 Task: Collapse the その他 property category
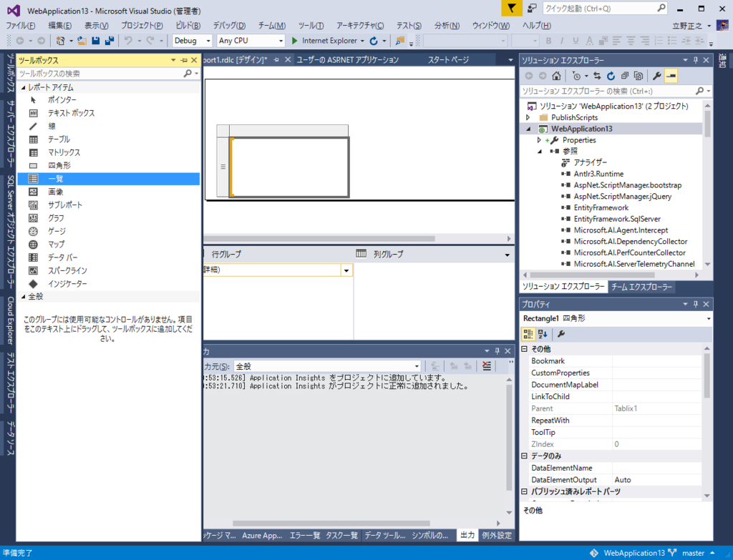click(x=524, y=349)
